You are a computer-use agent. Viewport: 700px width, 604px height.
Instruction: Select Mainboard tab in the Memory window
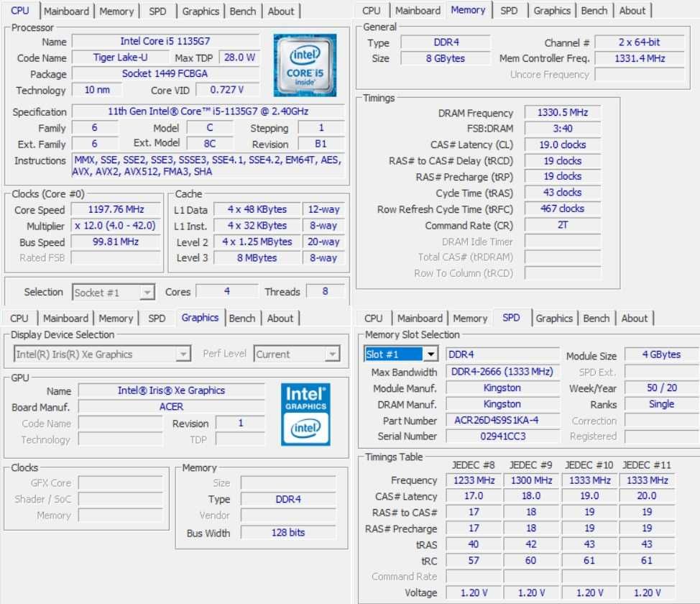click(418, 11)
